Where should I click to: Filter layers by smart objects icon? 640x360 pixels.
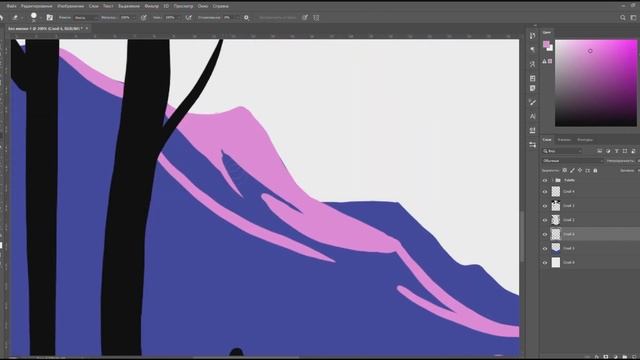coord(633,151)
